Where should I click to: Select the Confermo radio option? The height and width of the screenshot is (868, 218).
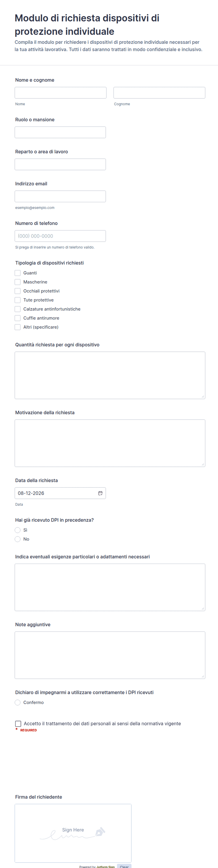tap(18, 703)
